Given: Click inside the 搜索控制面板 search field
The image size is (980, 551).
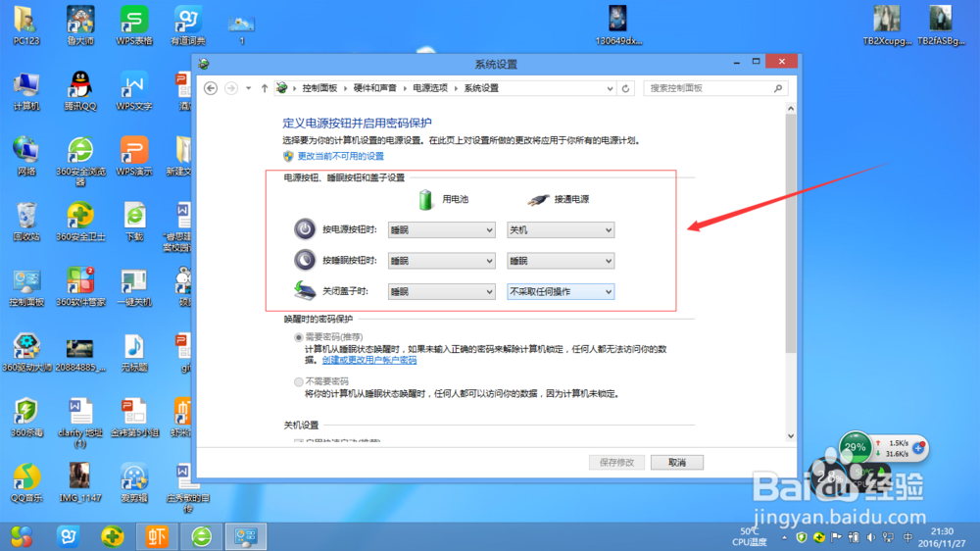Looking at the screenshot, I should [x=709, y=88].
